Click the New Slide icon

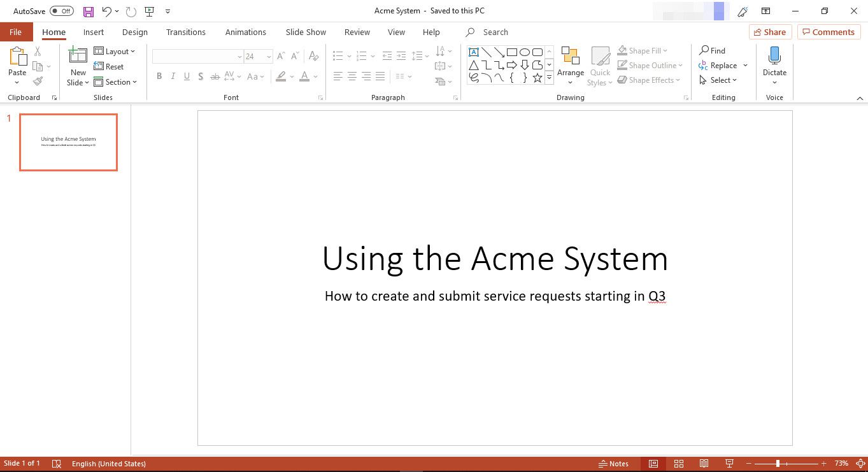78,55
